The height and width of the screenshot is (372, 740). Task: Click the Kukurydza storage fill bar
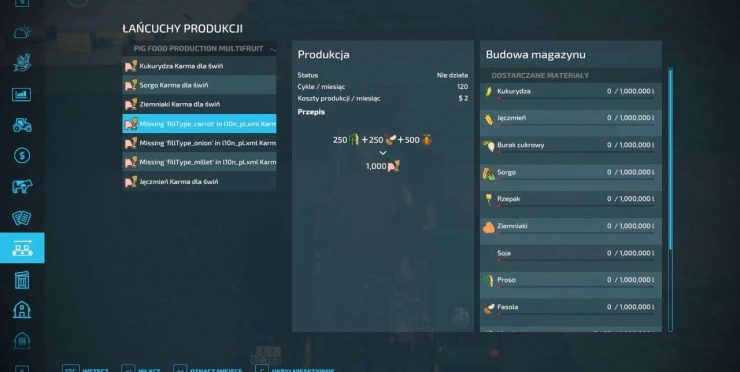[575, 98]
